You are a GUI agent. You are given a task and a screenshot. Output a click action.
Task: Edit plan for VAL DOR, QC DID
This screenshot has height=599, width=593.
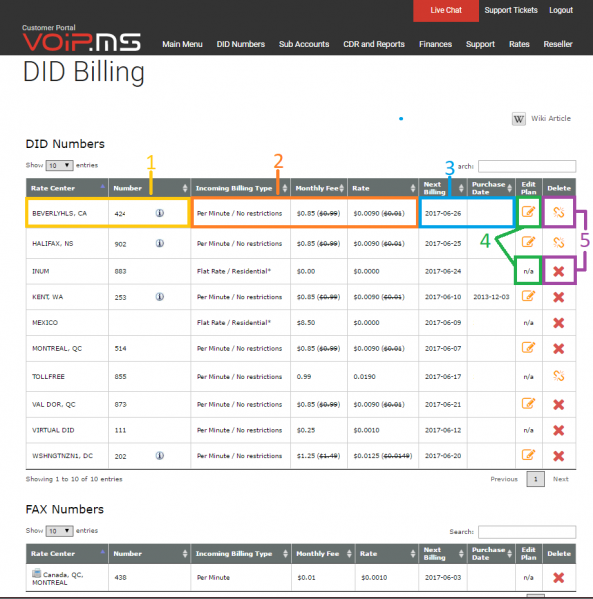[528, 403]
